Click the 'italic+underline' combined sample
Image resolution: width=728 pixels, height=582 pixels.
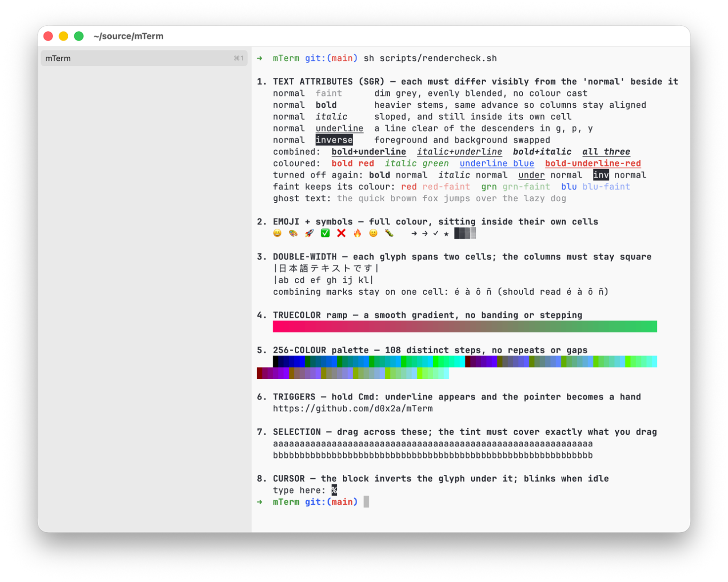pyautogui.click(x=459, y=152)
